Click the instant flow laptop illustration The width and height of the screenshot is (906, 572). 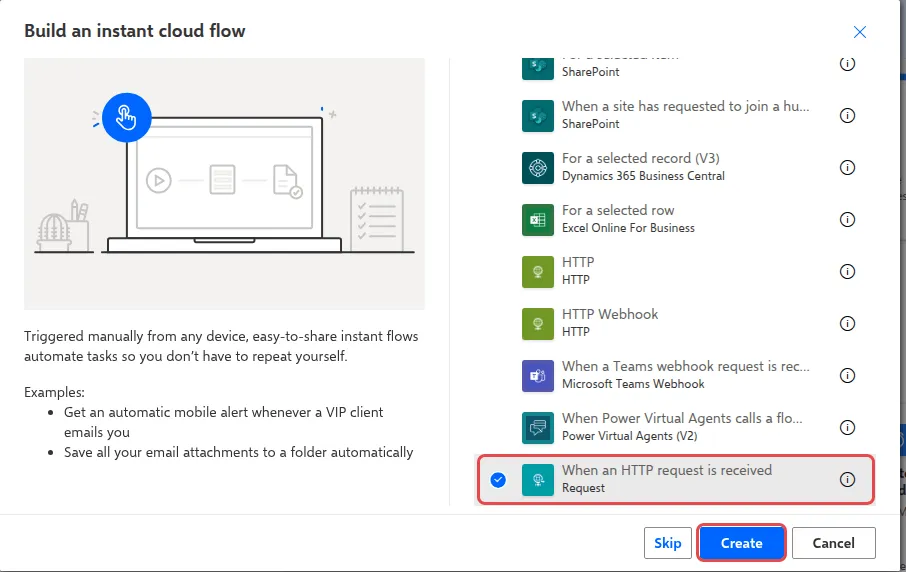click(224, 184)
